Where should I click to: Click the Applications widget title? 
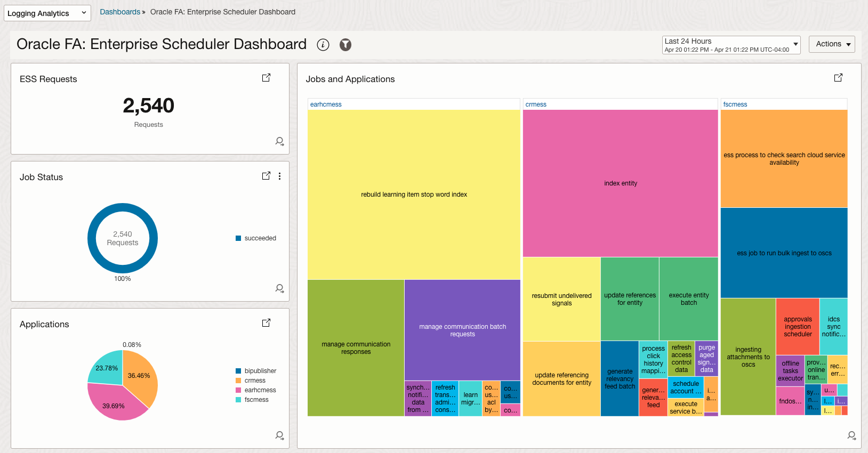pyautogui.click(x=44, y=324)
